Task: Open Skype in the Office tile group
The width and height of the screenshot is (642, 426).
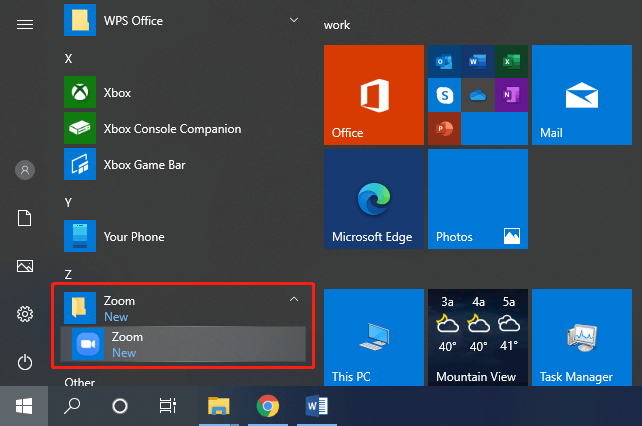Action: coord(444,95)
